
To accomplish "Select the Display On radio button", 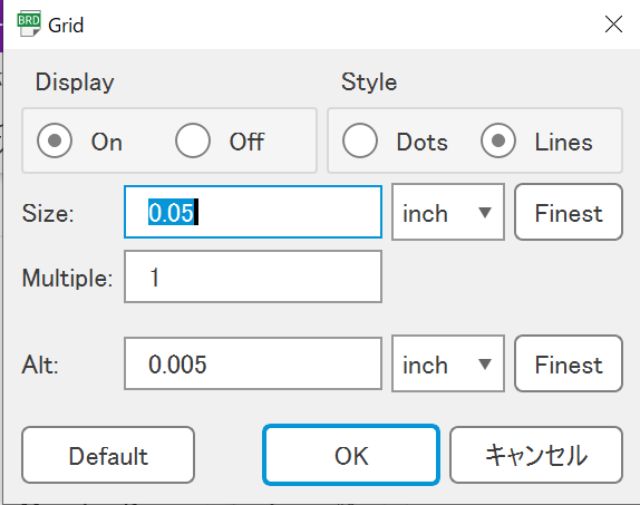I will click(x=54, y=141).
